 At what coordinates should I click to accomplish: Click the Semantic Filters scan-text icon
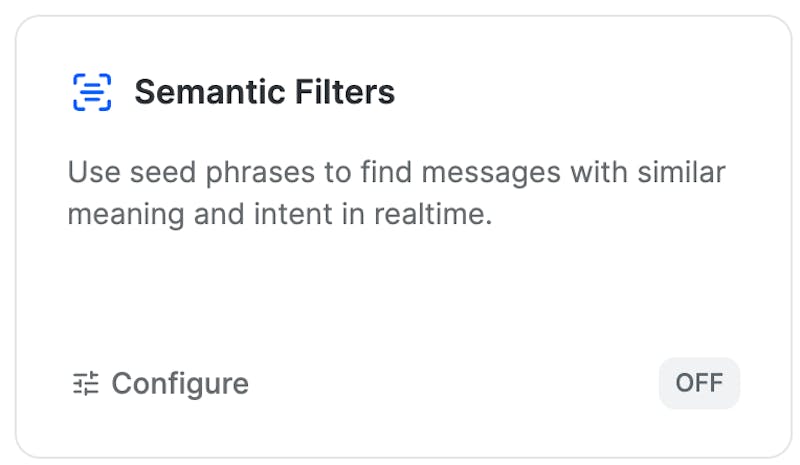point(93,92)
